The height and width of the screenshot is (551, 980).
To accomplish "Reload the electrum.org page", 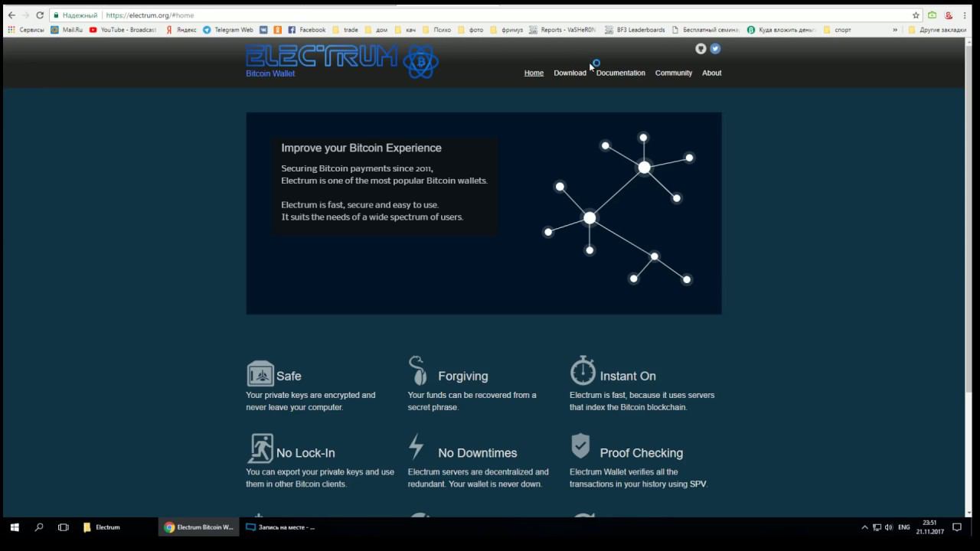I will [x=40, y=15].
